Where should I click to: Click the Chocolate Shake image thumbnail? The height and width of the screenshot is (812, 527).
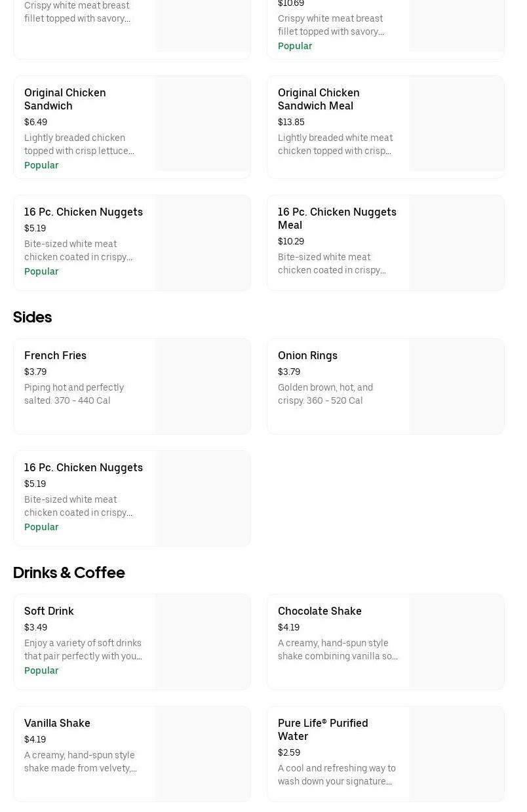[x=456, y=642]
